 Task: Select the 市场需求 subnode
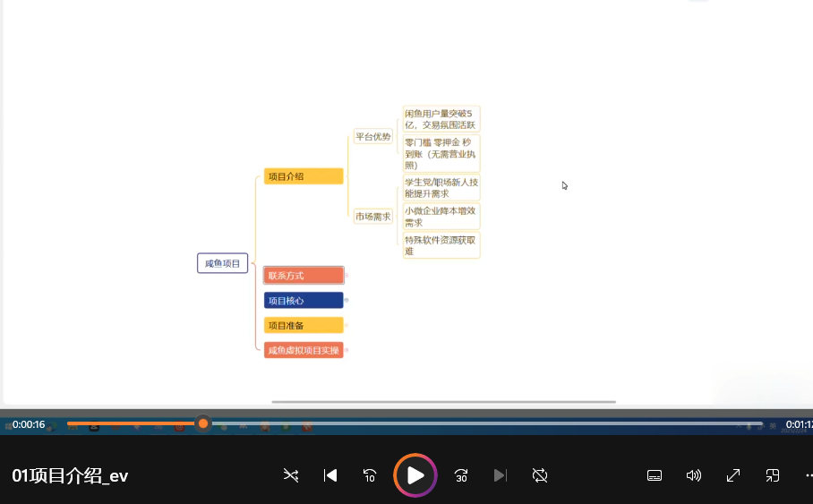372,217
